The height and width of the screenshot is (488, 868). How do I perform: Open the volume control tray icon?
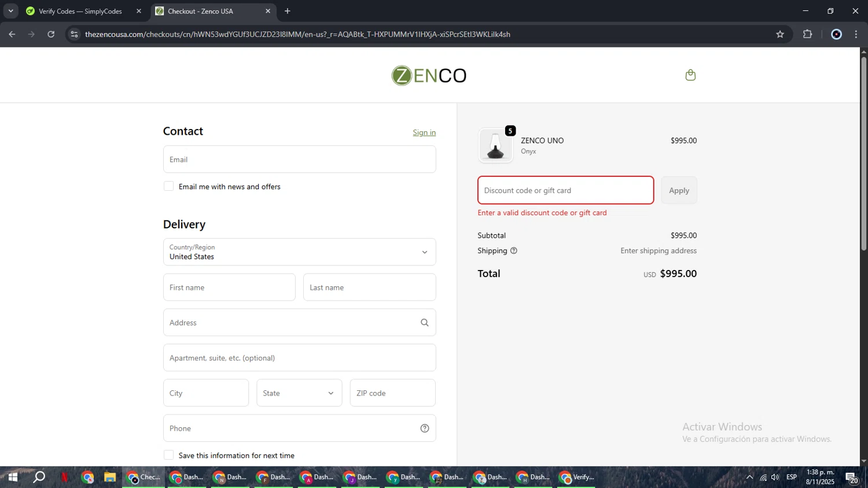[x=775, y=477]
